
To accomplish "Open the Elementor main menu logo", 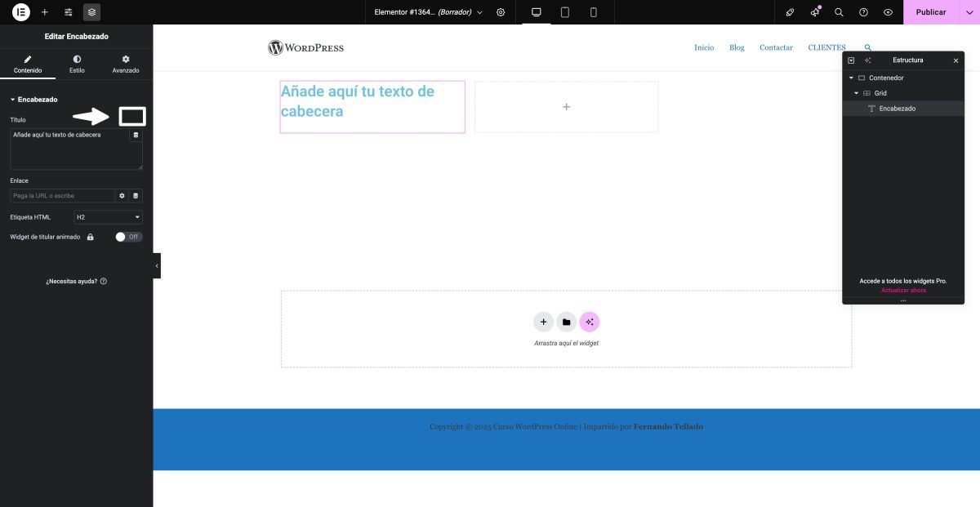I will click(20, 12).
